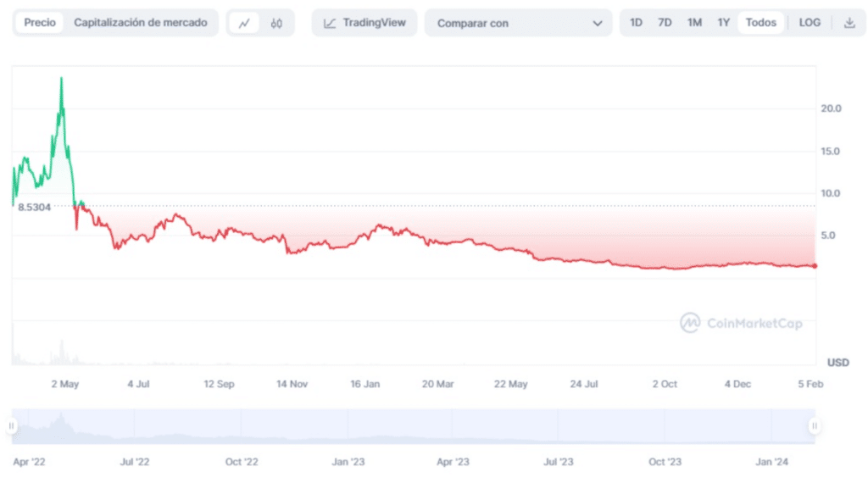Click the 14 Nov date label

point(292,384)
